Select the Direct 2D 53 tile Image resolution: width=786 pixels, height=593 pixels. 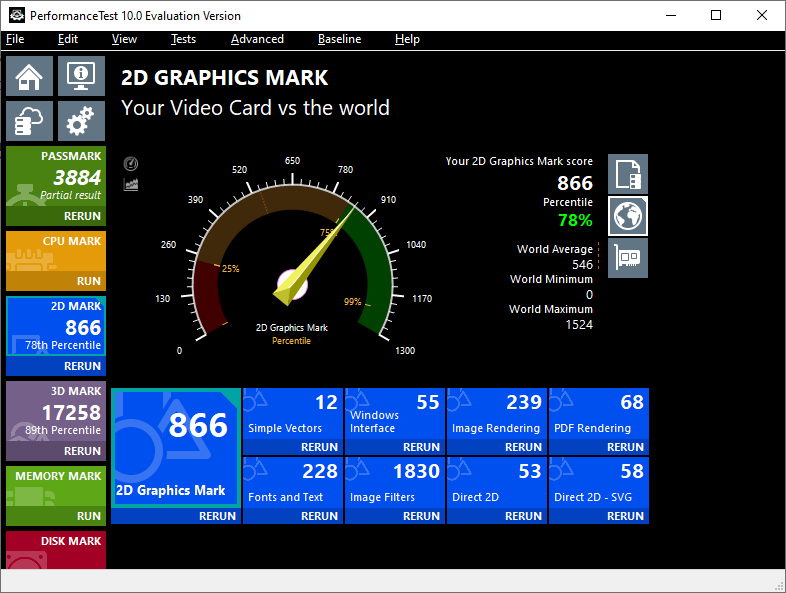coord(497,483)
